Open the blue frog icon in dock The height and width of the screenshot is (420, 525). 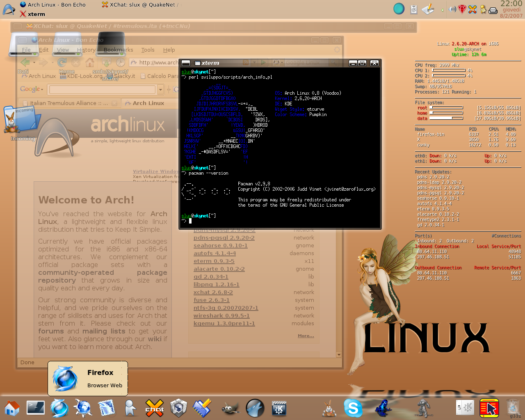pos(383,408)
